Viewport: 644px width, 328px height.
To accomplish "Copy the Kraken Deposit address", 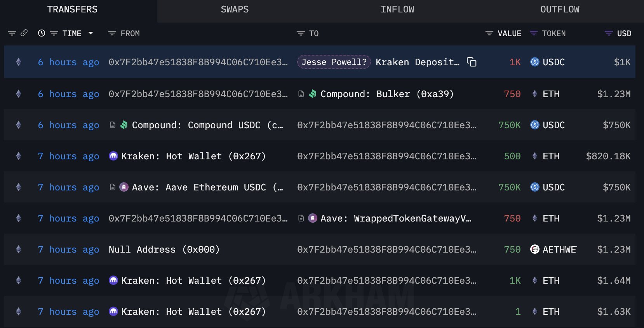I will [472, 62].
